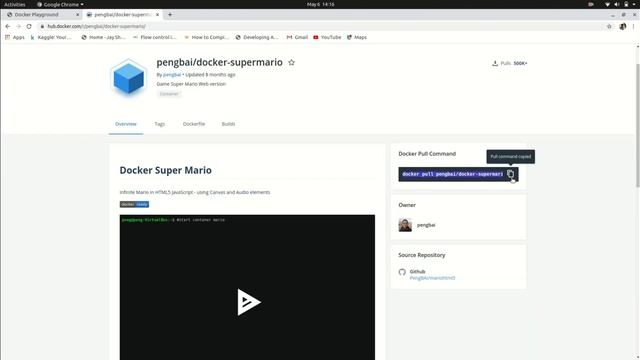Open the GitHub source repository link

pos(432,278)
